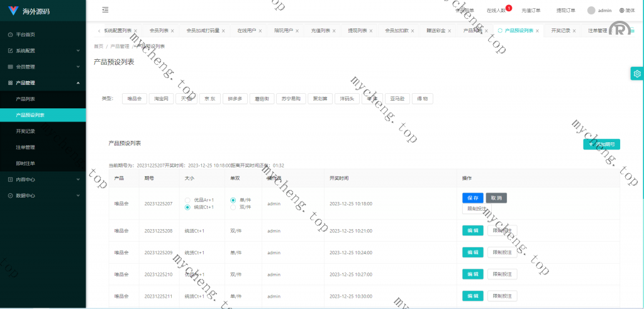
Task: Close the 在线用户 tab
Action: click(x=260, y=31)
